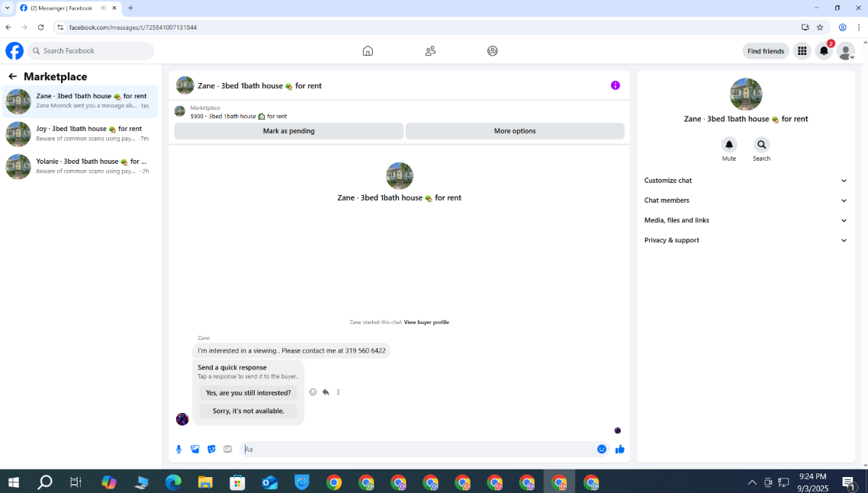868x493 pixels.
Task: Open the Chrome profile icon in toolbar
Action: click(842, 27)
